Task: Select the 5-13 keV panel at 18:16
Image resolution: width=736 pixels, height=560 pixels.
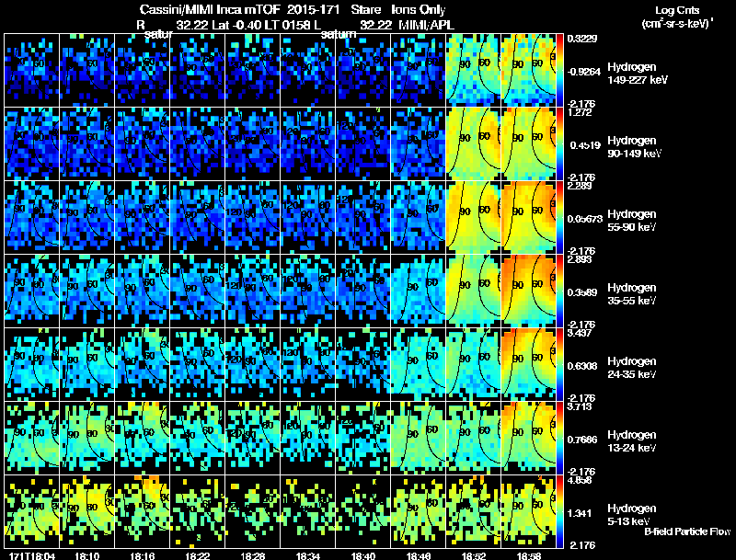Action: click(143, 511)
